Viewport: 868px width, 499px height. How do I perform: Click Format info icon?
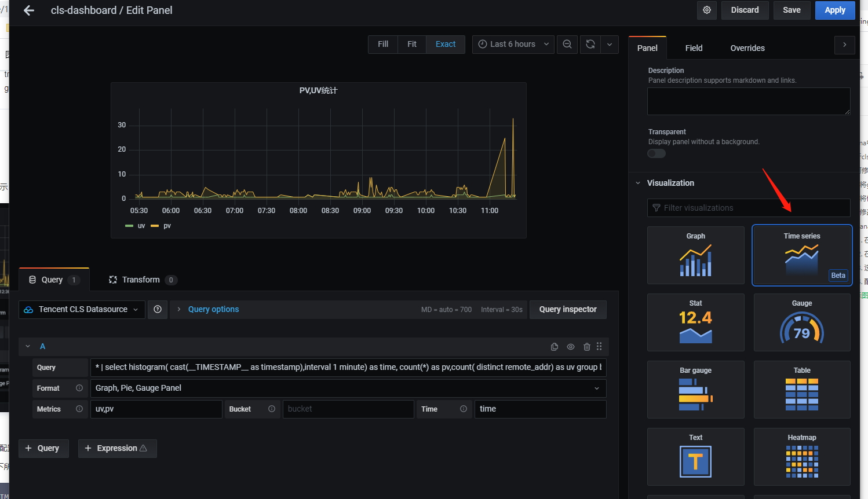(79, 388)
